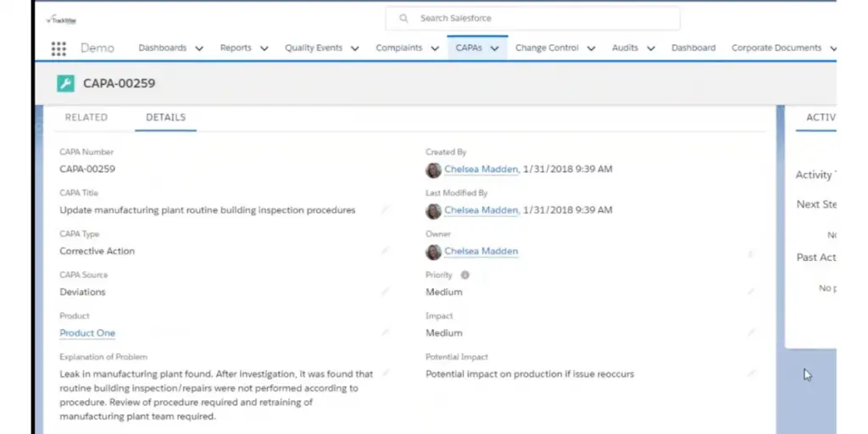
Task: Click Chelsea Madden link under Owner
Action: pos(481,251)
